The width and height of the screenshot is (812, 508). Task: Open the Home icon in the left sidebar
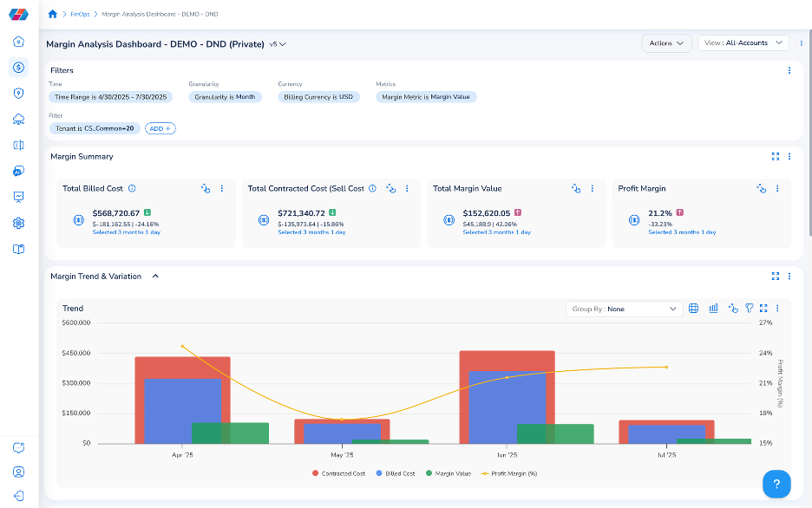(18, 42)
